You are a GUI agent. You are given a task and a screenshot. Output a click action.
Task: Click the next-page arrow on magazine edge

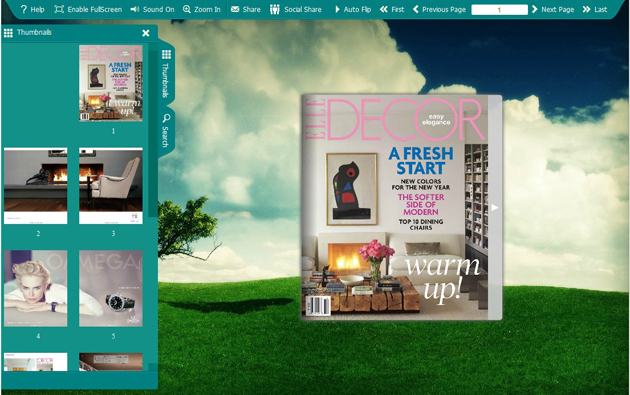pos(495,207)
